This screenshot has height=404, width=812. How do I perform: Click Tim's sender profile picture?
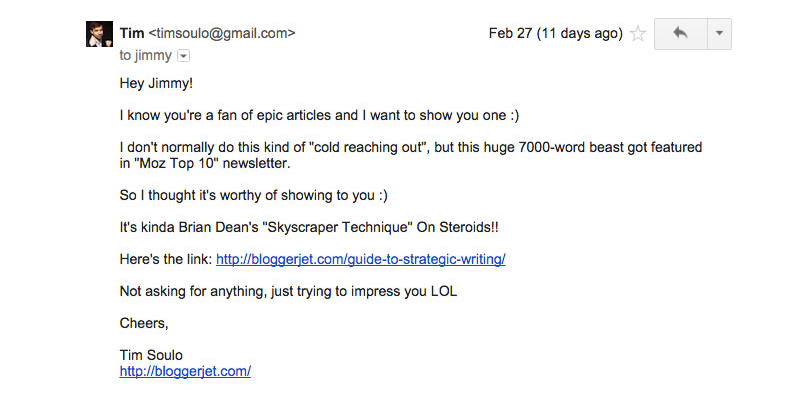[x=100, y=34]
